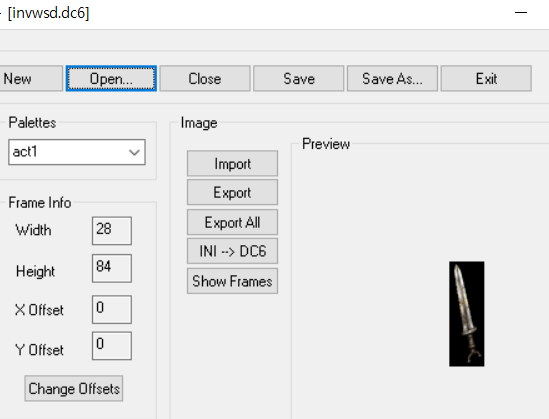
Task: Exit the application via Exit button
Action: click(x=486, y=78)
